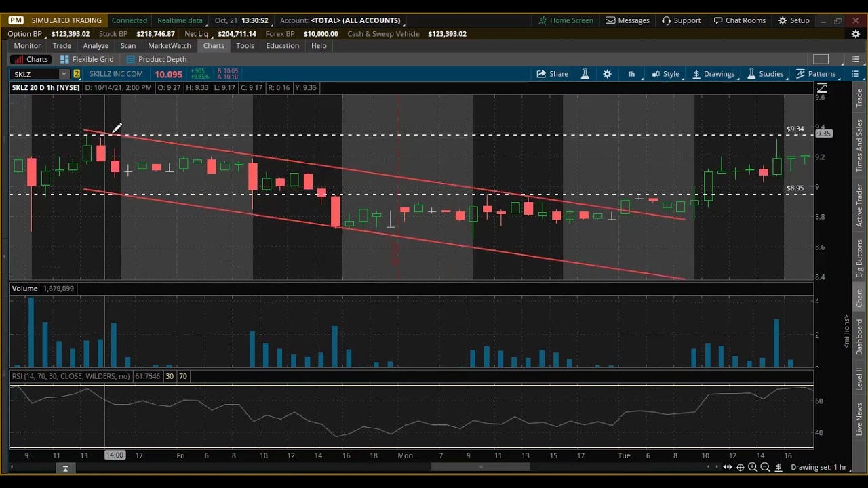This screenshot has width=868, height=488.
Task: Click the left sidebar expand handle
Action: (x=4, y=256)
